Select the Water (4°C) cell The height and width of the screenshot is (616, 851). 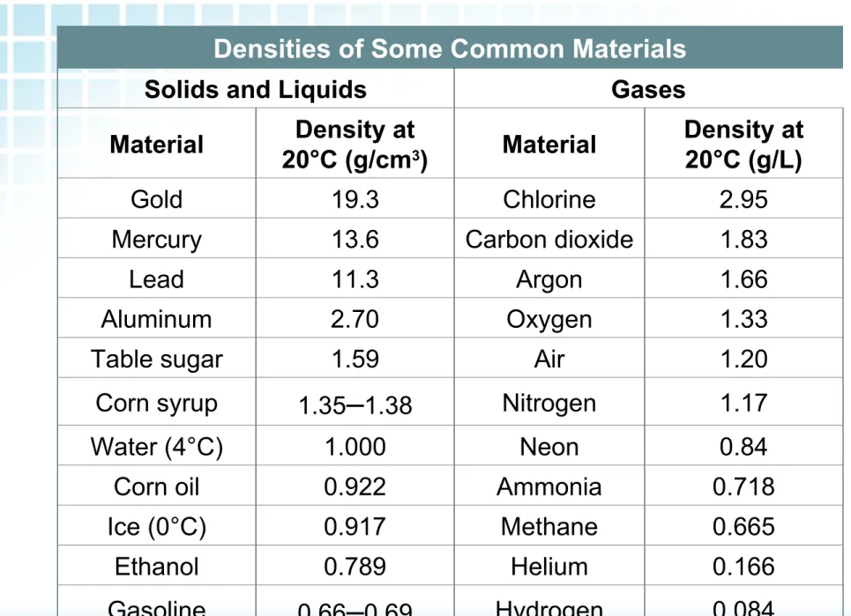tap(156, 447)
